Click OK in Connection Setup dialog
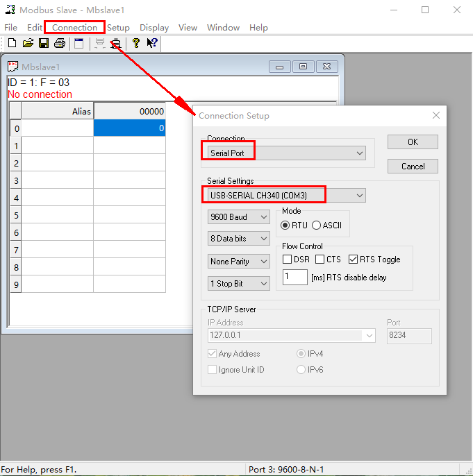473x476 pixels. point(413,142)
